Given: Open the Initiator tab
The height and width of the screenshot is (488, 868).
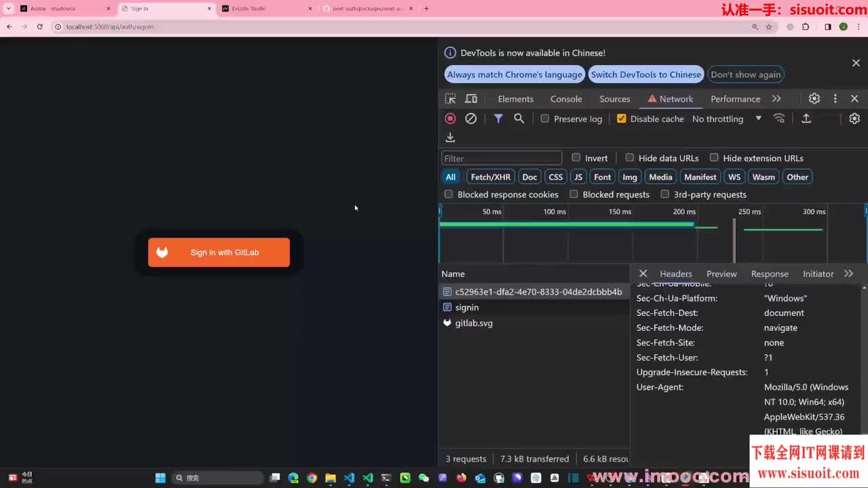Looking at the screenshot, I should 818,274.
